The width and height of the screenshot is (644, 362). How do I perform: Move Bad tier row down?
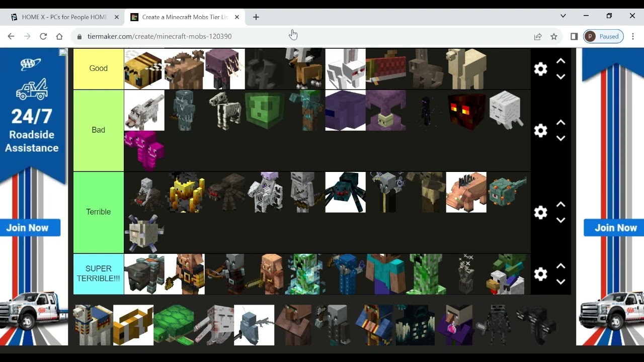(560, 138)
